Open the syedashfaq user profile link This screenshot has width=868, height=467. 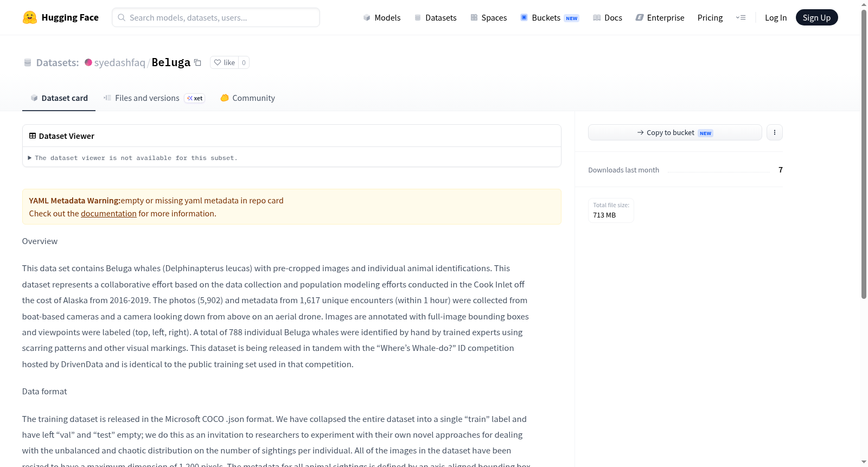coord(120,62)
